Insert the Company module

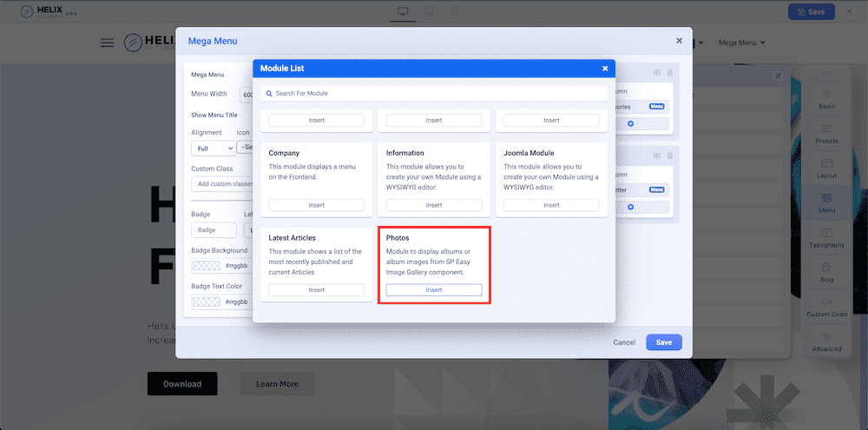point(317,205)
